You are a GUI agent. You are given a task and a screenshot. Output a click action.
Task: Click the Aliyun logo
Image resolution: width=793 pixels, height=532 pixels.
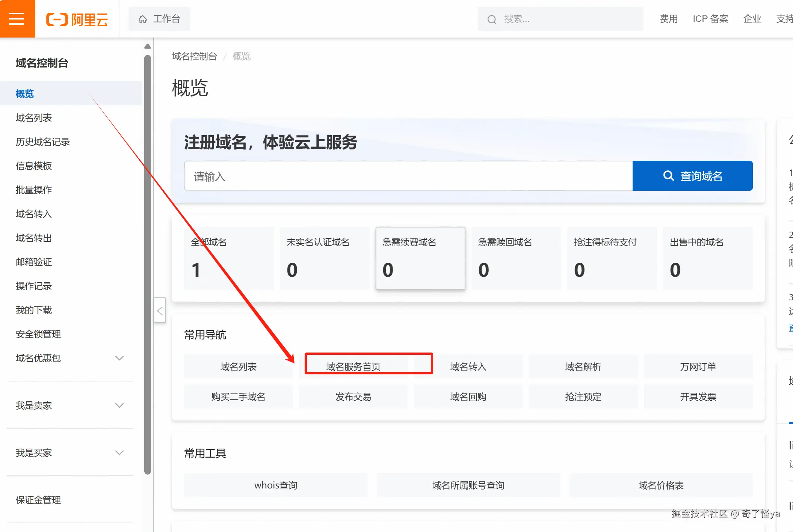click(x=77, y=19)
